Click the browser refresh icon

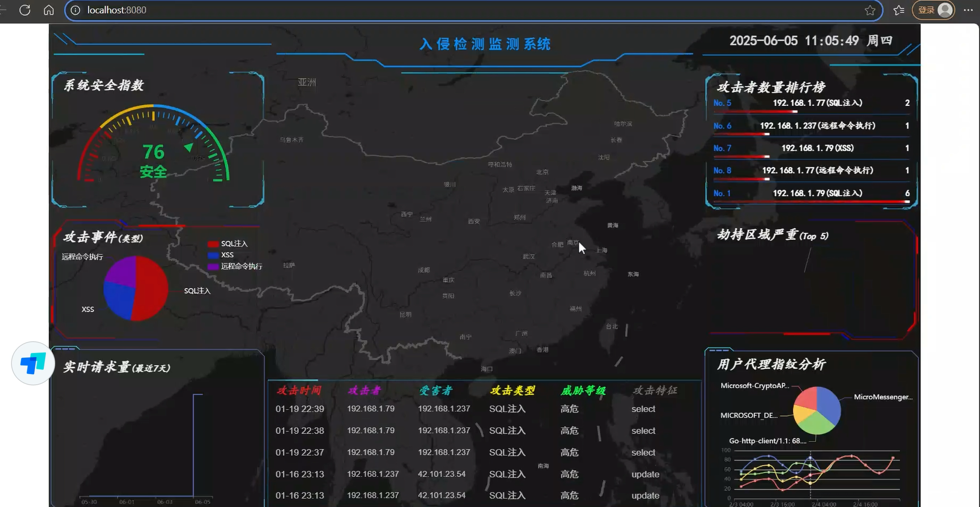(25, 10)
